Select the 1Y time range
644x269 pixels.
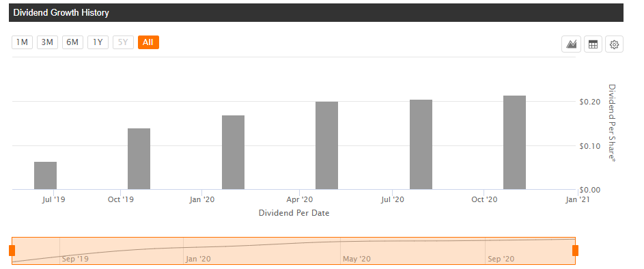click(x=98, y=42)
